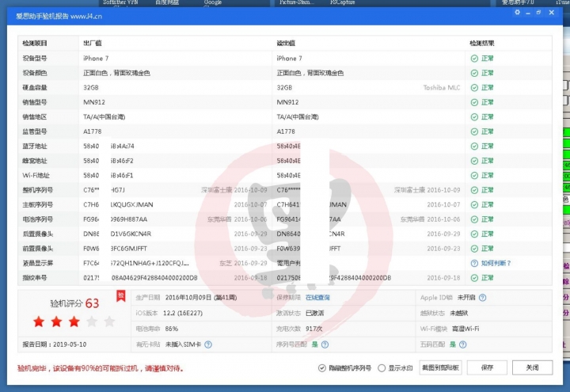Viewport: 570px width, 392px height.
Task: Switch to Picture-Stam... item behind window
Action: (x=297, y=2)
